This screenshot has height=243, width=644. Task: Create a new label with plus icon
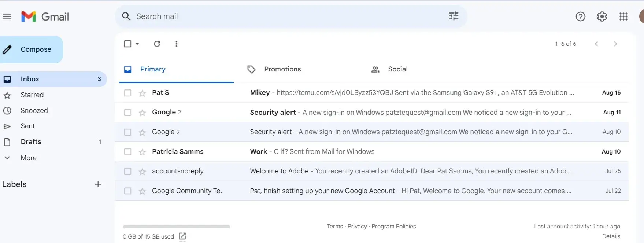[98, 184]
